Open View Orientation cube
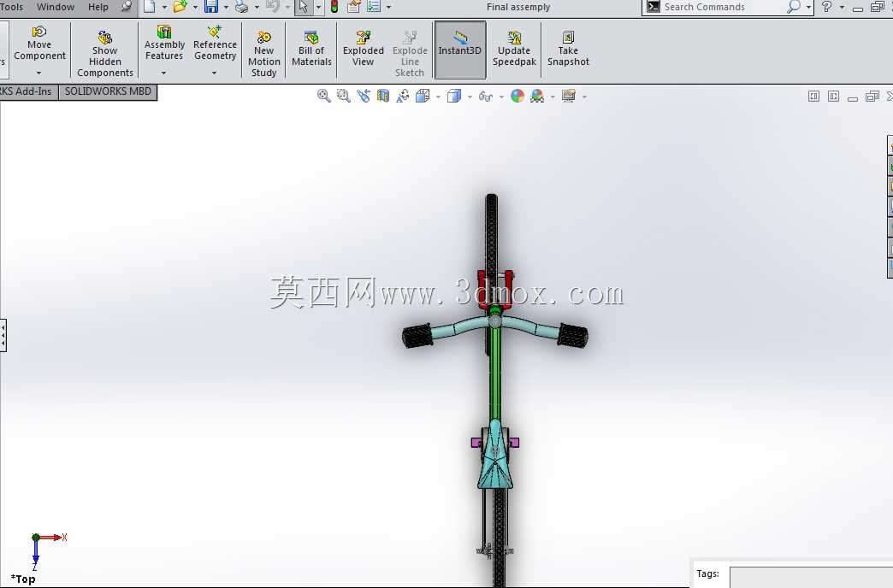 [423, 97]
